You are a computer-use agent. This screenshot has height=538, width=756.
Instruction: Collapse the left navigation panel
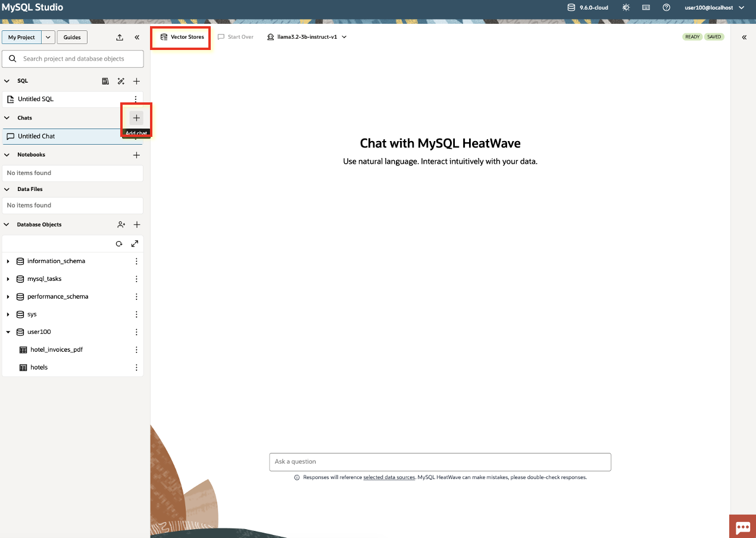137,37
